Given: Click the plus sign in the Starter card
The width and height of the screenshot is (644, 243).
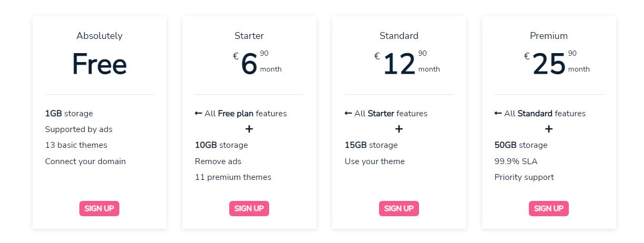Looking at the screenshot, I should (x=249, y=129).
